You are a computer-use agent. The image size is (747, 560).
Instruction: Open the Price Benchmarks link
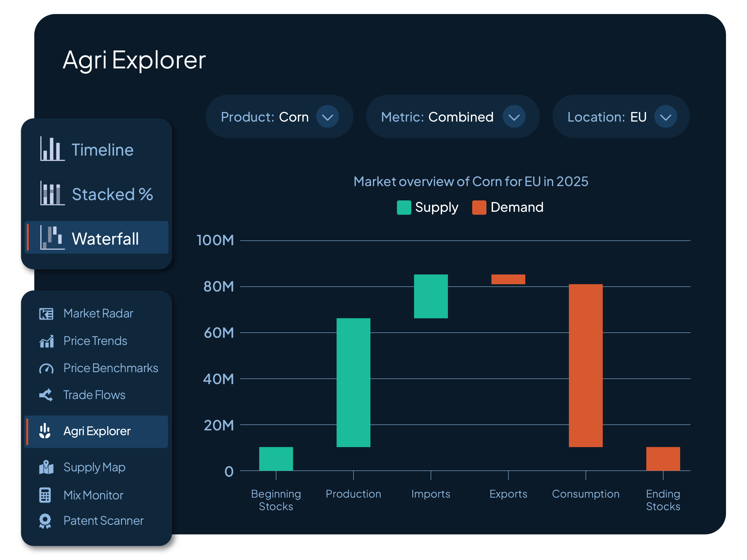(x=111, y=368)
